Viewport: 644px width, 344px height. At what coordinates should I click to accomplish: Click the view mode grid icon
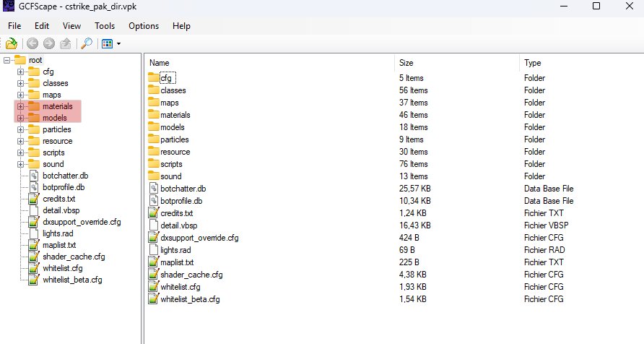pyautogui.click(x=107, y=43)
